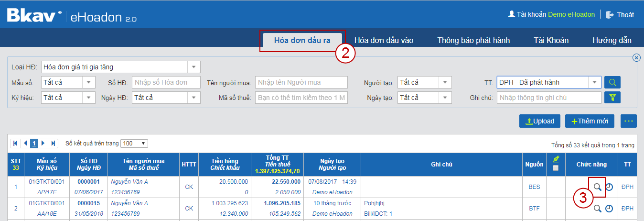
Task: Expand the Loại HĐ dropdown
Action: pyautogui.click(x=193, y=67)
